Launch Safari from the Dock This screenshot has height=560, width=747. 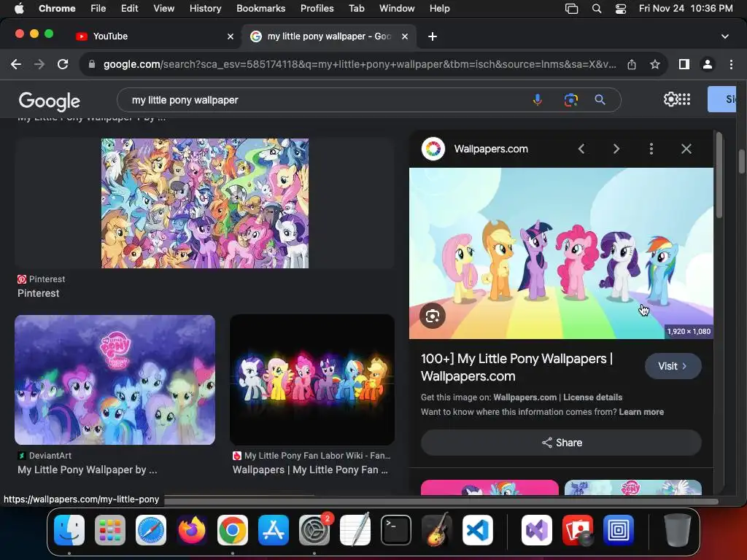tap(151, 530)
